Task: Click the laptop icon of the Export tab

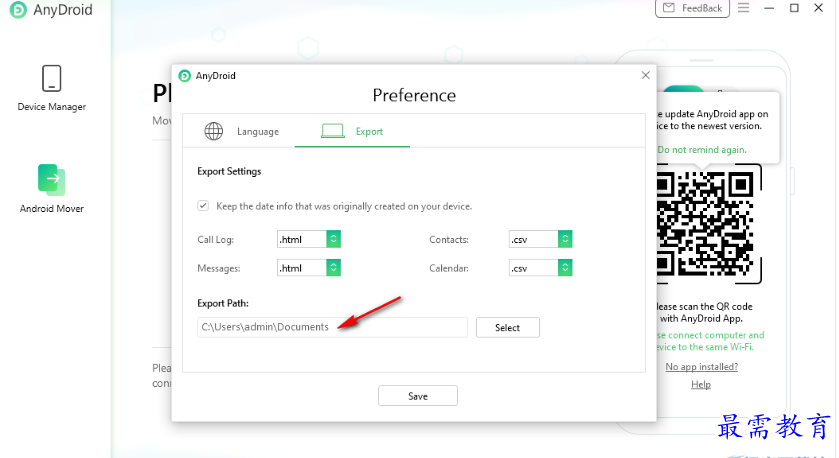Action: [x=332, y=131]
